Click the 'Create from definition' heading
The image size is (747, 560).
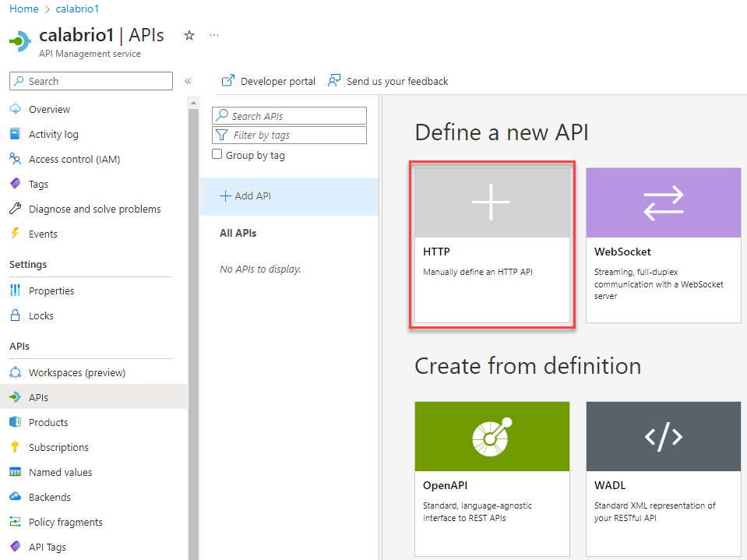tap(528, 366)
